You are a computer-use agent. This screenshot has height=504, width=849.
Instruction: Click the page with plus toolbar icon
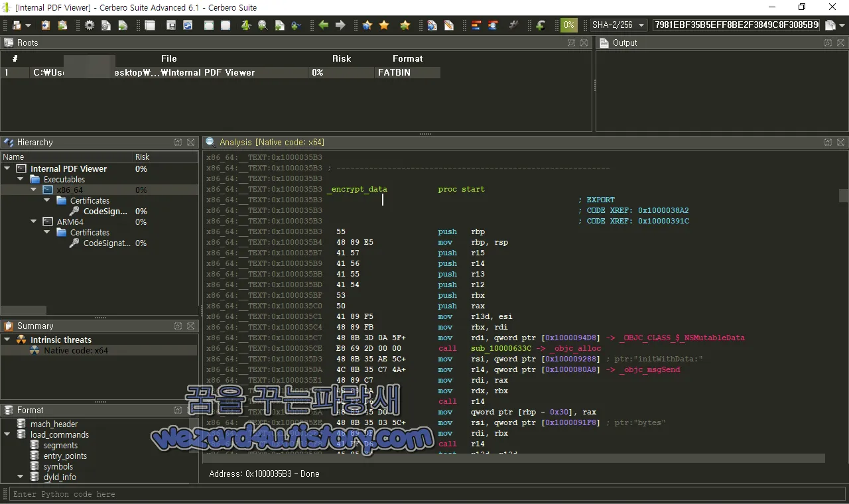(279, 25)
